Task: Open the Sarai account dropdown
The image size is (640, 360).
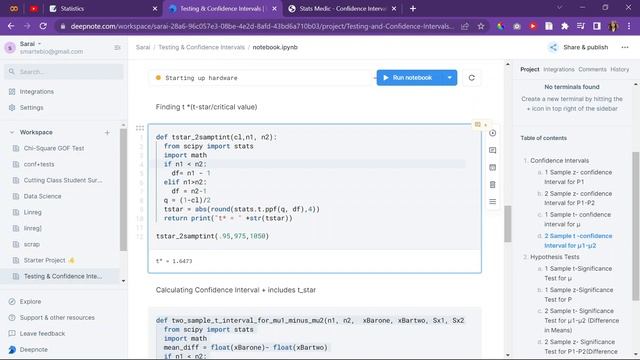Action: 31,44
